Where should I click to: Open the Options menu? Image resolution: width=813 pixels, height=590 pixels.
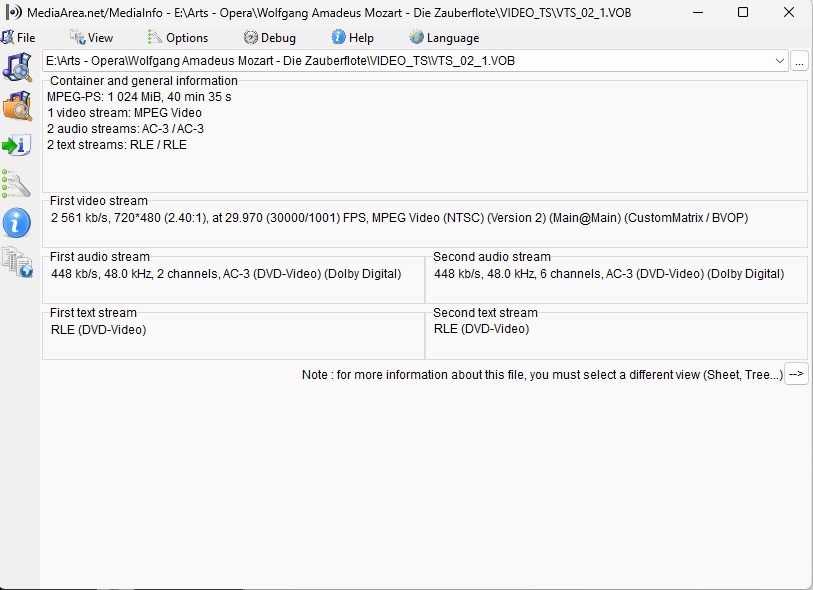pyautogui.click(x=178, y=37)
